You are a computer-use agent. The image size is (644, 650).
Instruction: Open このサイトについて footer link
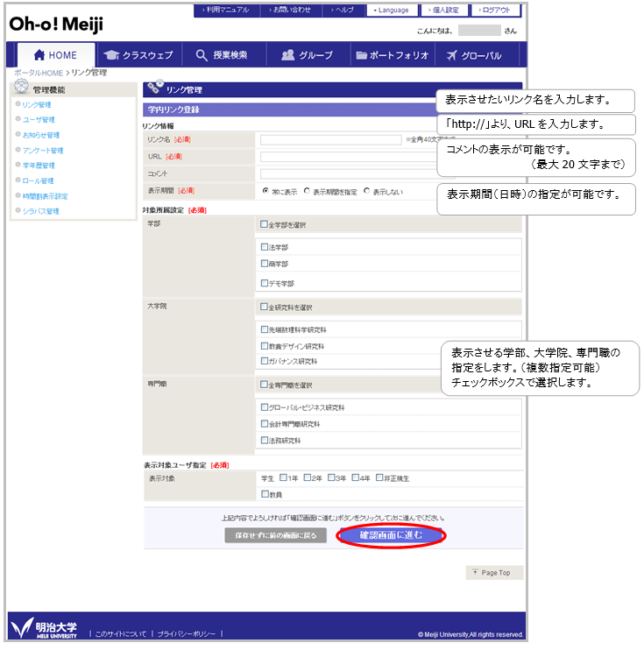(x=121, y=634)
